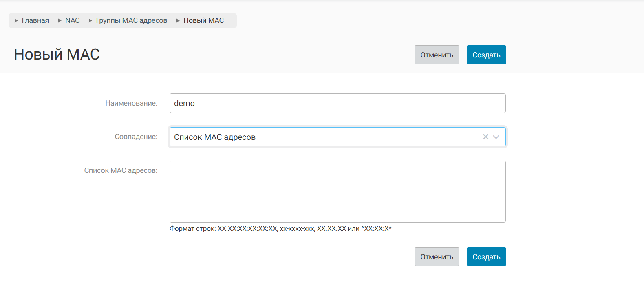Viewport: 644px width, 294px height.
Task: Open the 'Список MAC адресов' match type combo box
Action: point(326,137)
